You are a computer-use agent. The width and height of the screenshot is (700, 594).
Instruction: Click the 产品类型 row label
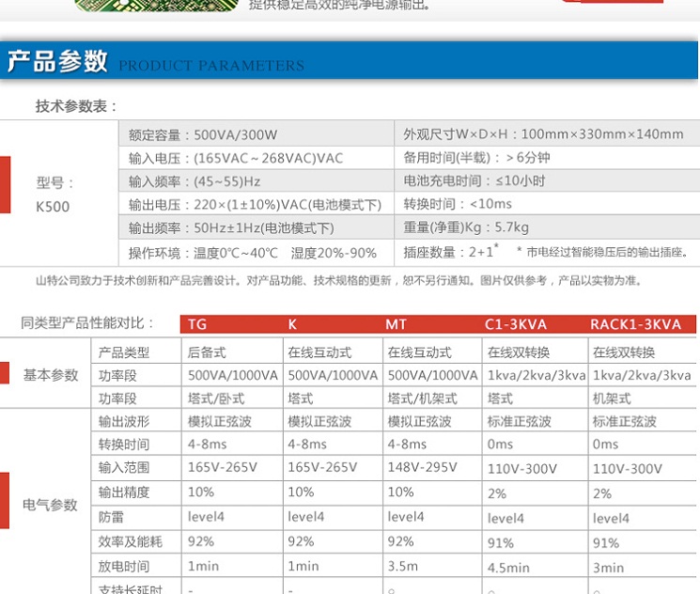pos(124,352)
